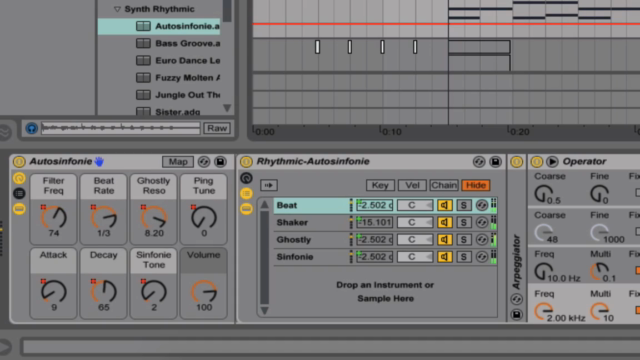640x360 pixels.
Task: Solo the Beat chain
Action: (463, 205)
